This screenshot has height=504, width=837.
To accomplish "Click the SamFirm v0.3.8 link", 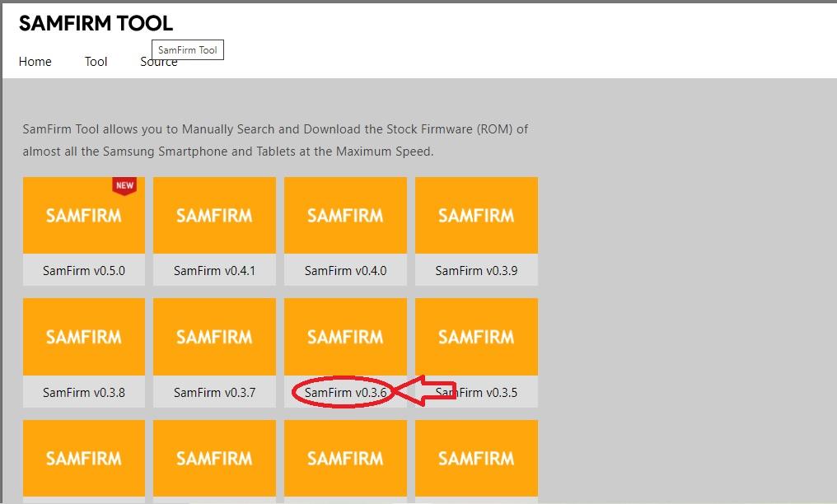I will pos(84,393).
